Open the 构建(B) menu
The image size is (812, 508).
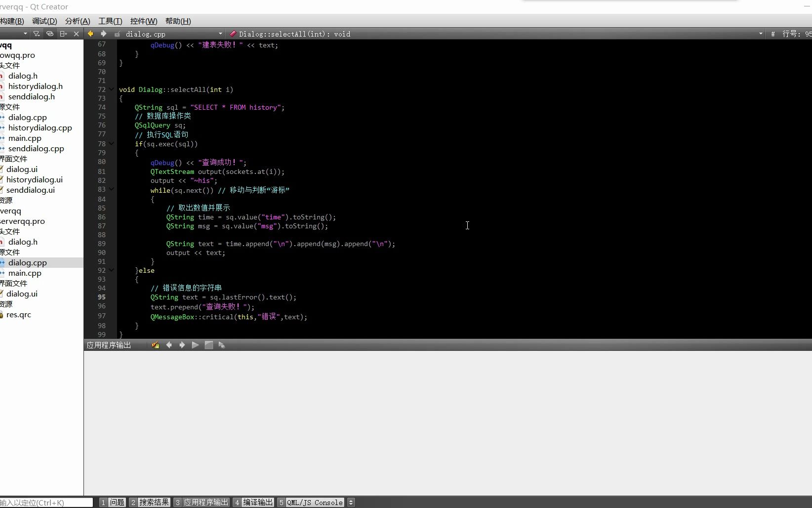(x=12, y=21)
